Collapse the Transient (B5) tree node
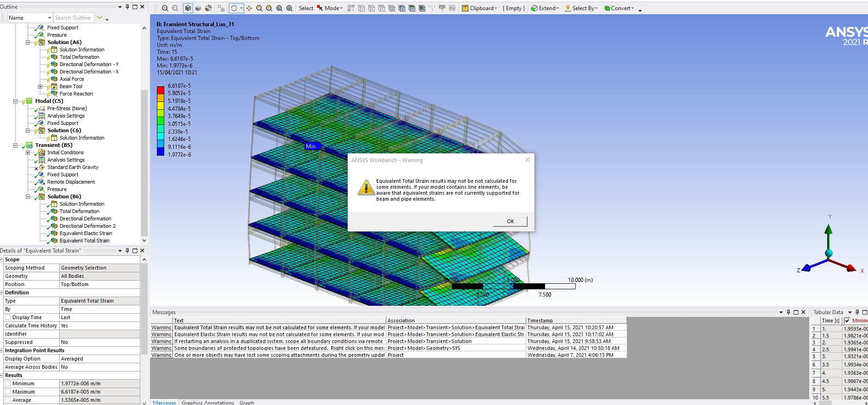Viewport: 868px width, 405px height. (15, 145)
